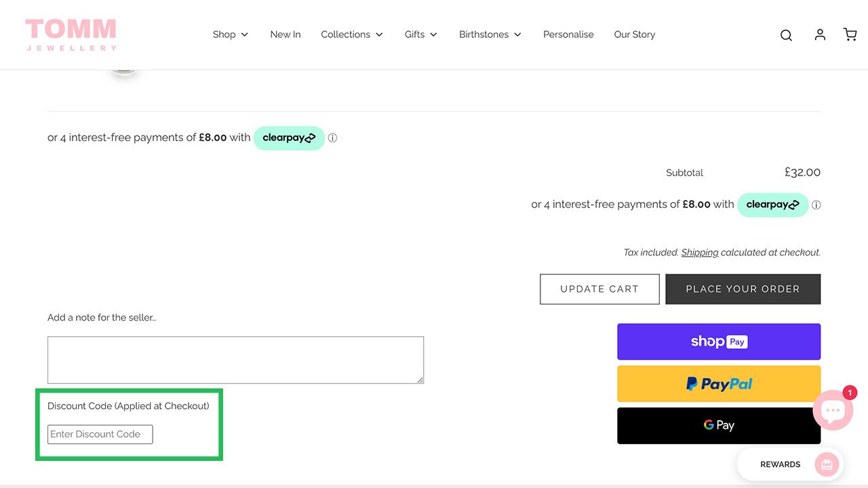Open the search icon in header
Screen dimensions: 868x488
tap(786, 35)
